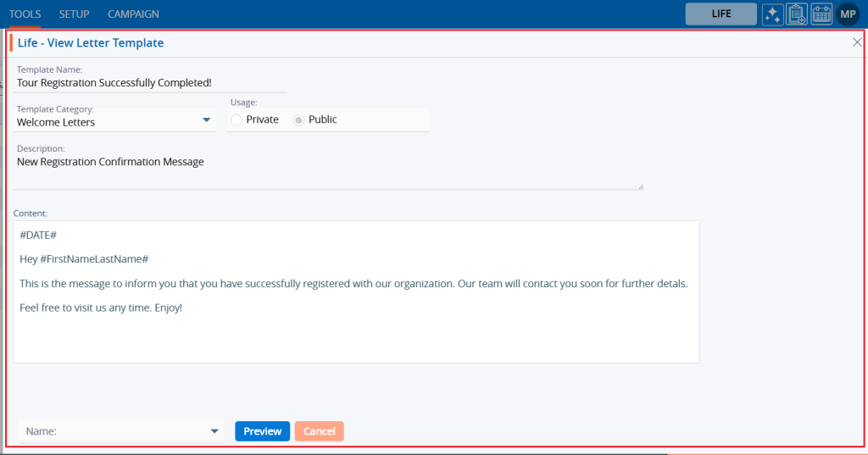Image resolution: width=868 pixels, height=455 pixels.
Task: Open the calendar icon in header
Action: (x=821, y=14)
